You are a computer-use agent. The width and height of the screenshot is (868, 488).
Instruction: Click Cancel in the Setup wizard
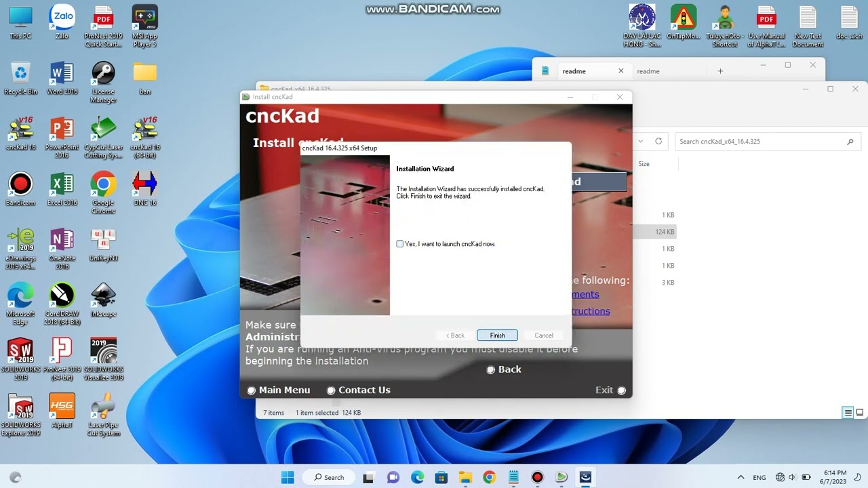(x=544, y=335)
